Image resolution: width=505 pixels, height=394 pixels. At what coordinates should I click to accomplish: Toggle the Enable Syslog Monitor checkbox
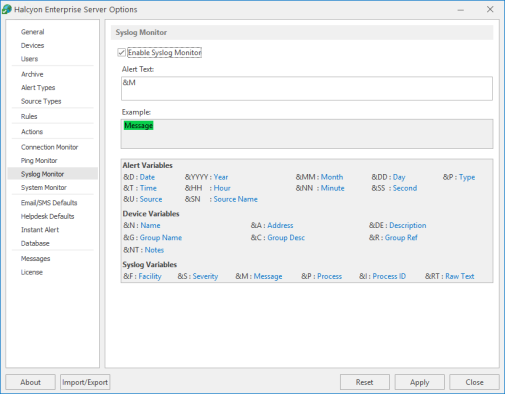click(x=121, y=52)
